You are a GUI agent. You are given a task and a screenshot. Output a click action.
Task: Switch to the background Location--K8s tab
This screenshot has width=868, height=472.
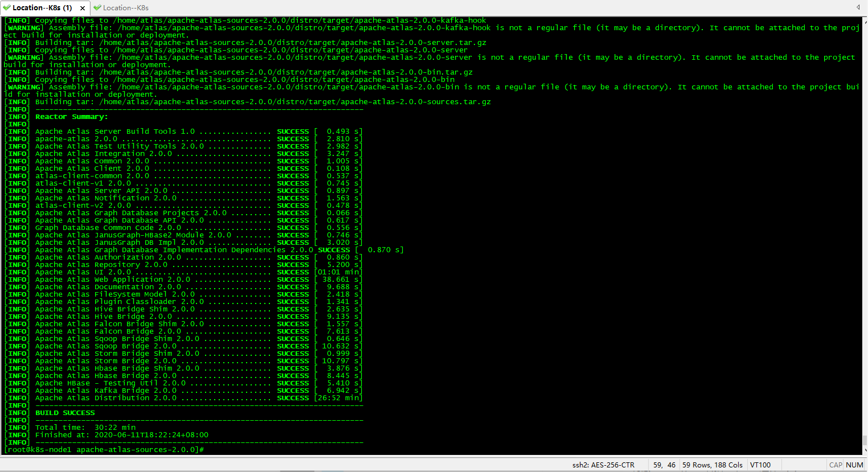tap(125, 8)
